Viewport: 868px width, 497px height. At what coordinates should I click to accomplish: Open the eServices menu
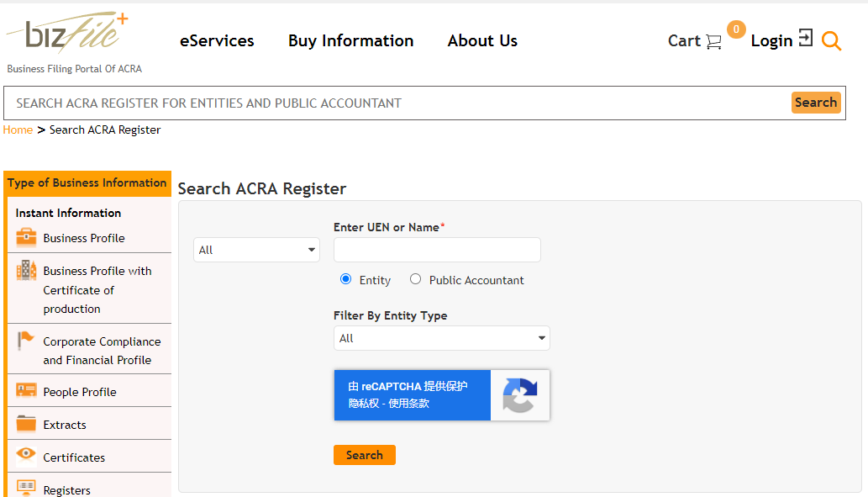pyautogui.click(x=217, y=40)
